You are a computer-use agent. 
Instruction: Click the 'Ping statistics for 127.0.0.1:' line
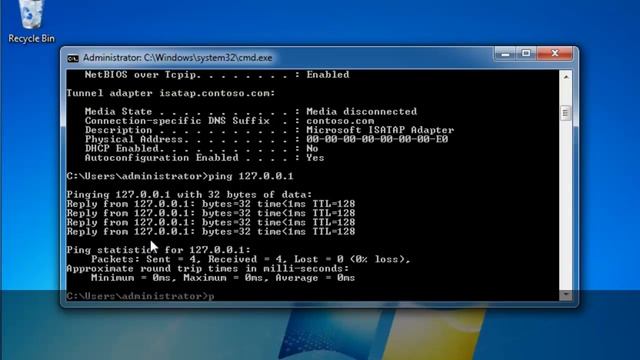[158, 250]
